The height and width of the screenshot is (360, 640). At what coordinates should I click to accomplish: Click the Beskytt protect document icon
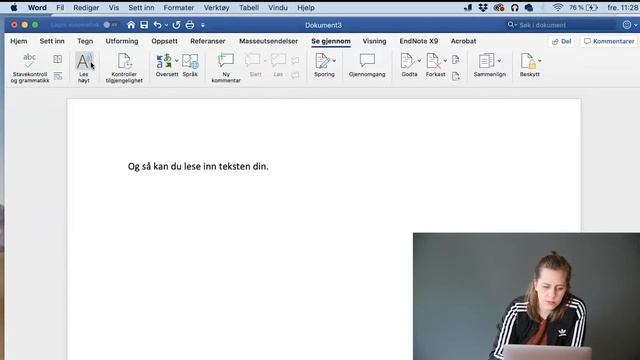point(528,61)
